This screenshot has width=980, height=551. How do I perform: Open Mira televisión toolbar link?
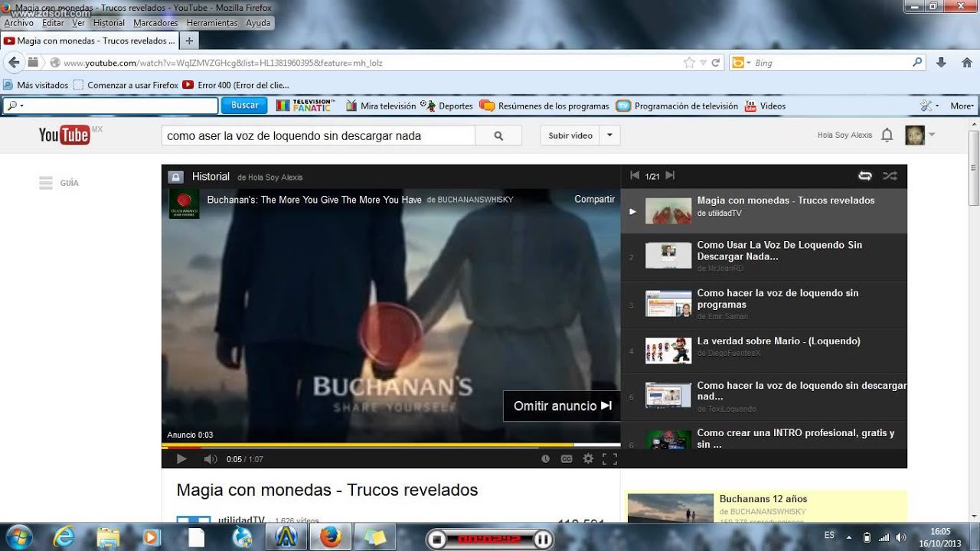click(x=381, y=106)
